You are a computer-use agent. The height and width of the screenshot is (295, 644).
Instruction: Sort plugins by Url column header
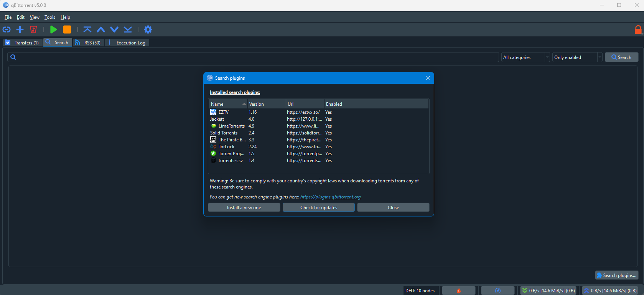coord(305,104)
